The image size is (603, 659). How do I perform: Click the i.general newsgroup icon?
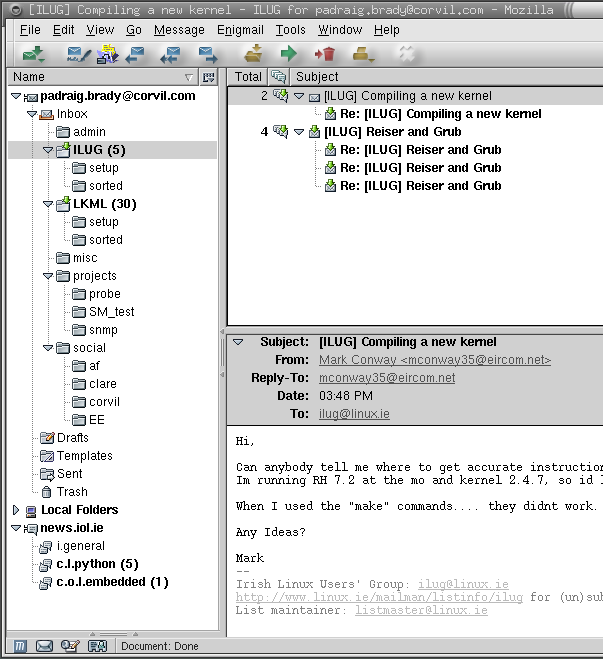point(45,546)
